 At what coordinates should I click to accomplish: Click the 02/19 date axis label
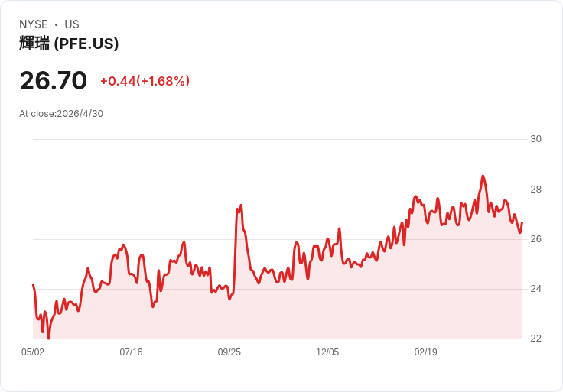(x=426, y=352)
